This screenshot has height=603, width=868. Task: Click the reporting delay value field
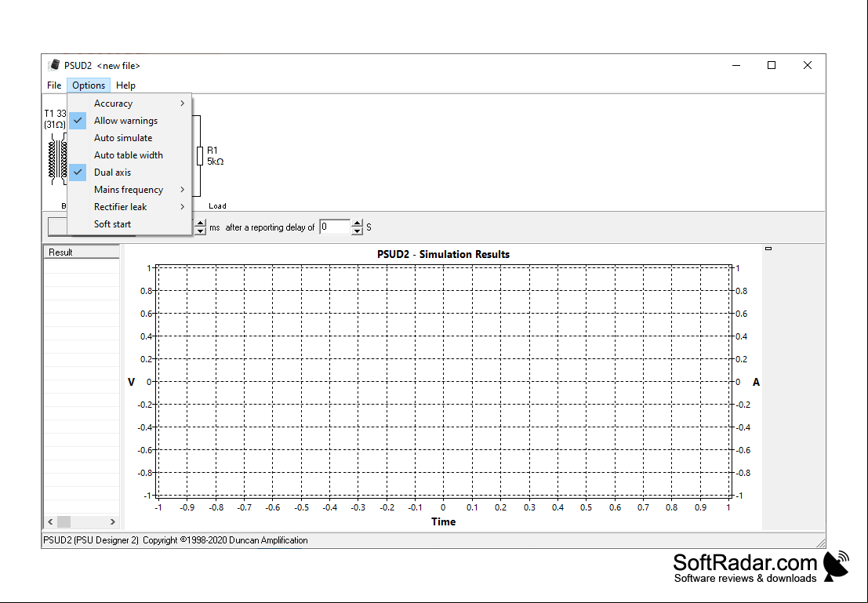[335, 227]
